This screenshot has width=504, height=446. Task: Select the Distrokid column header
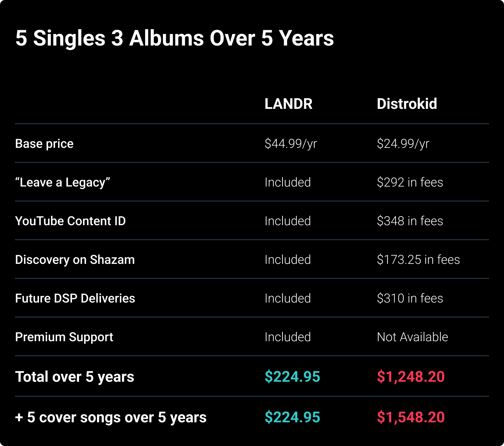407,104
